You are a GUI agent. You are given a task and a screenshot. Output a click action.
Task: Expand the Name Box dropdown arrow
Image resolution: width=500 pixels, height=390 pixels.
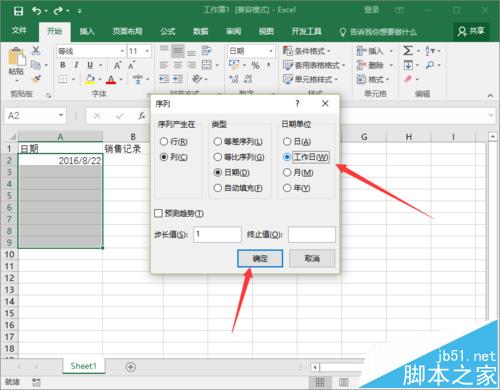tap(61, 115)
